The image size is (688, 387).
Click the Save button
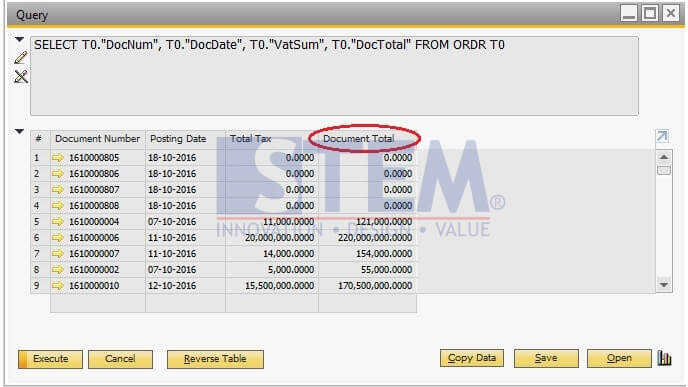pyautogui.click(x=546, y=358)
